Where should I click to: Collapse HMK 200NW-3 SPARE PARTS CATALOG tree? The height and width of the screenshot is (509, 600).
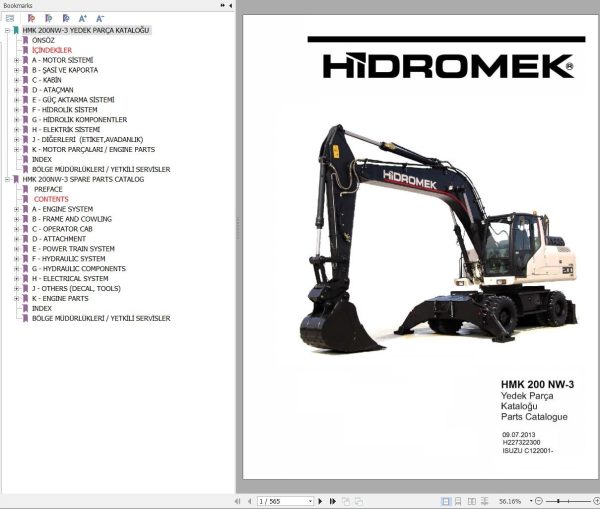[x=7, y=179]
